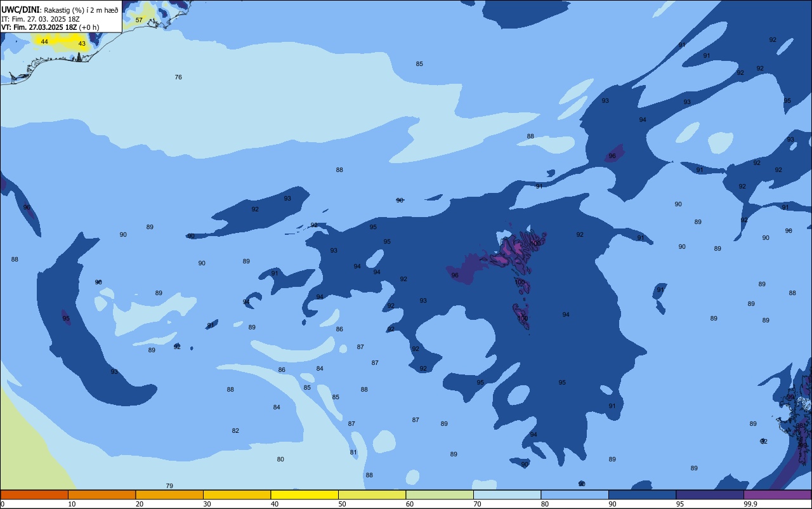Choose the 30–40 golden legend segment

pyautogui.click(x=237, y=494)
